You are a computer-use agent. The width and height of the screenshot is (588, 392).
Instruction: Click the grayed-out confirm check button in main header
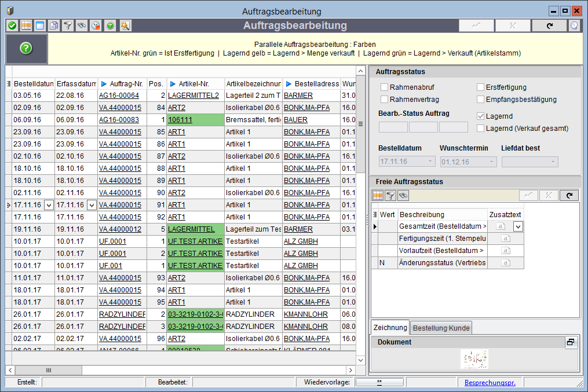476,25
